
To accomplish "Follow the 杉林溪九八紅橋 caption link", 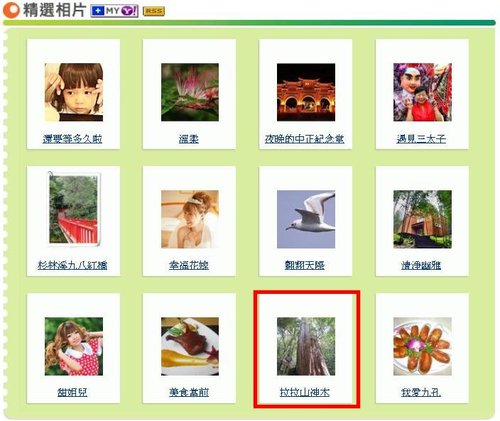I will click(x=72, y=265).
